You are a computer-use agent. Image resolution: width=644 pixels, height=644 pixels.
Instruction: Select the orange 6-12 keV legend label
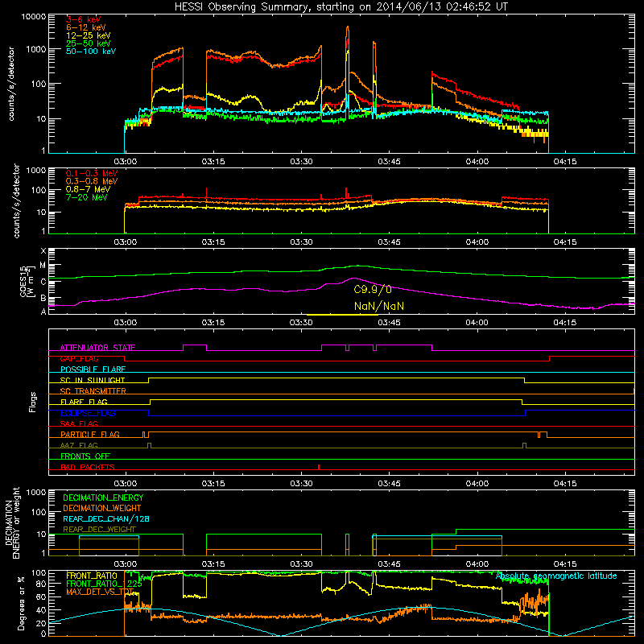(86, 27)
